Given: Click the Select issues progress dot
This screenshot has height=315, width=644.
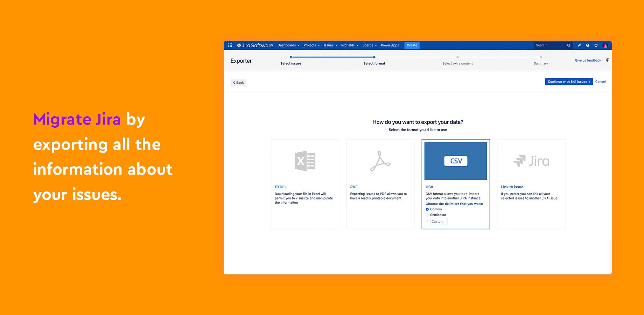Looking at the screenshot, I should pos(291,57).
